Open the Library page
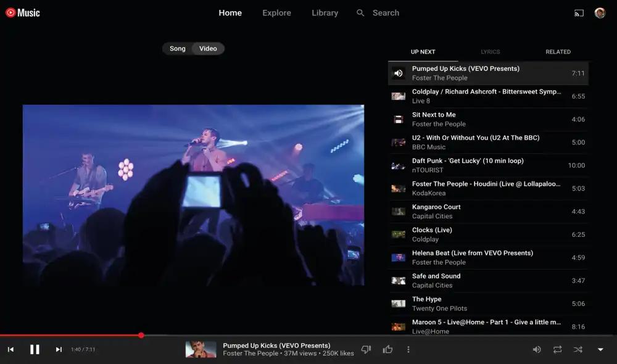Screen dimensions: 617x364 325,13
